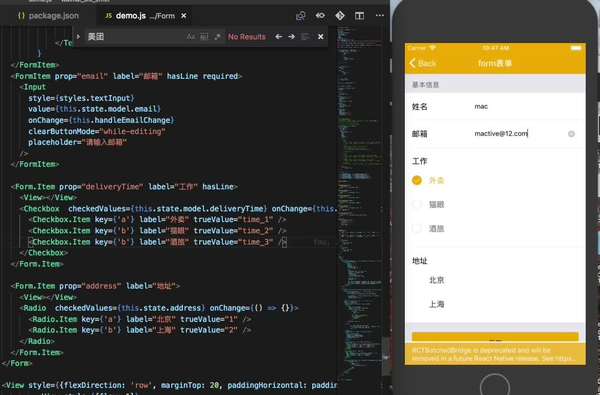
Task: Open changes compare icon in editor toolbar
Action: tap(301, 16)
